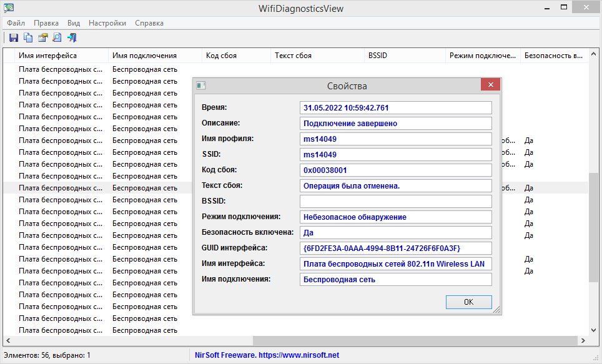
Task: Click the GUID интерфейса field value
Action: pyautogui.click(x=396, y=248)
